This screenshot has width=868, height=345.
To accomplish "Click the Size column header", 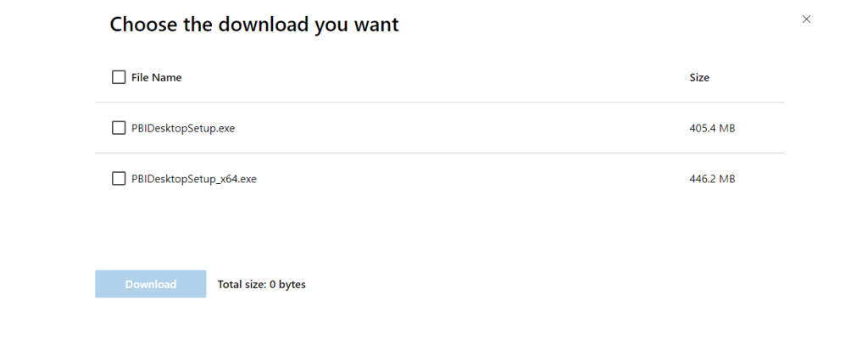I will (x=699, y=77).
